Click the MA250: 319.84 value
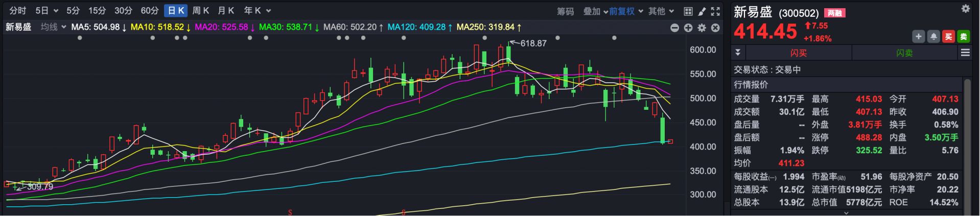The height and width of the screenshot is (216, 980). pos(489,27)
